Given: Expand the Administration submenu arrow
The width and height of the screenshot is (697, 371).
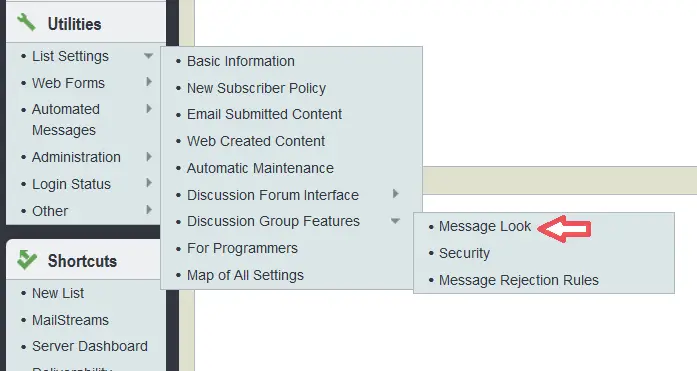Looking at the screenshot, I should (x=149, y=156).
